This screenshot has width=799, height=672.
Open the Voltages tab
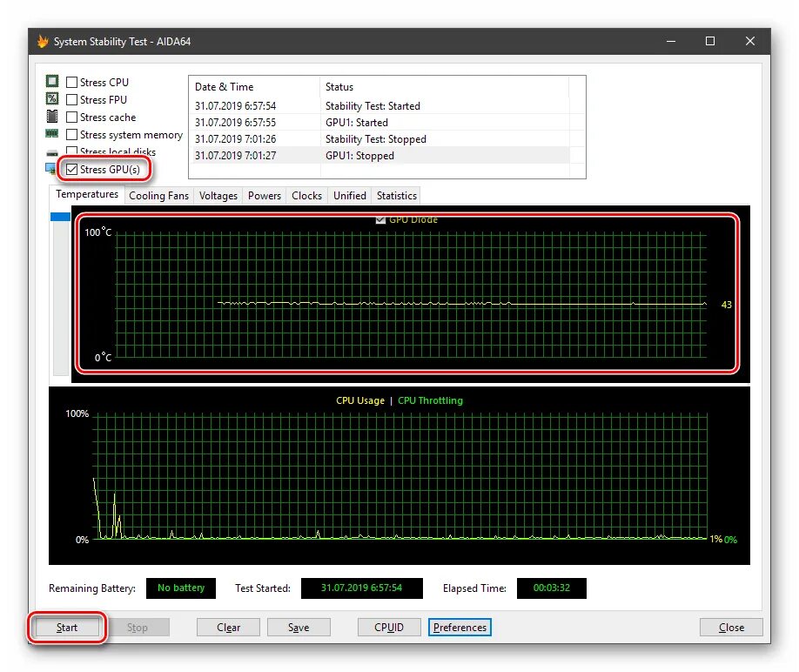pos(218,196)
